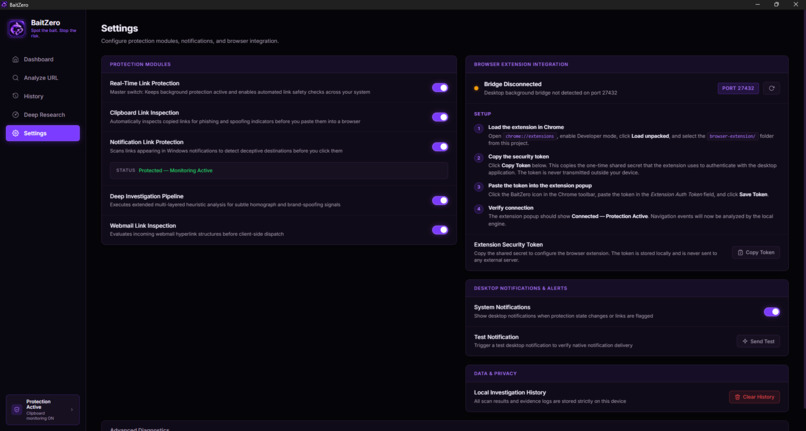Click the Dashboard home icon

[15, 59]
